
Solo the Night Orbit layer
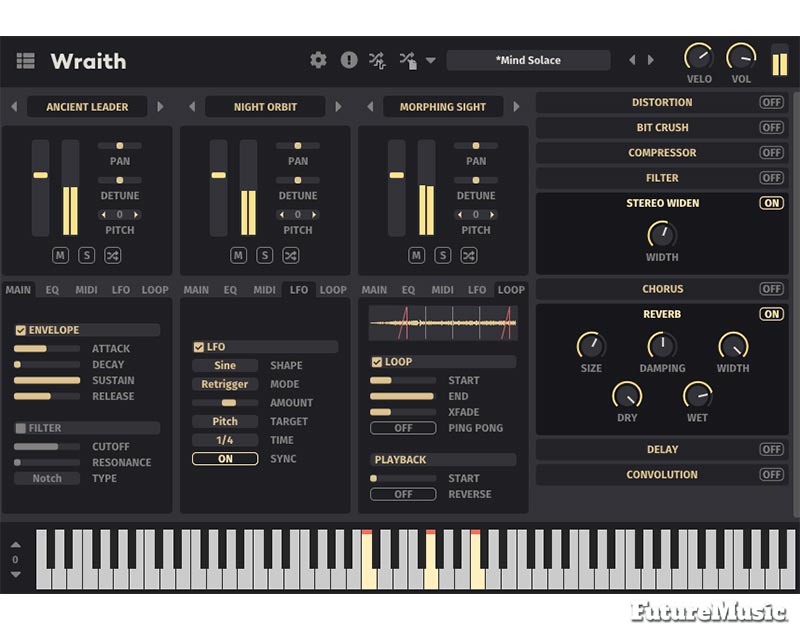pyautogui.click(x=265, y=255)
